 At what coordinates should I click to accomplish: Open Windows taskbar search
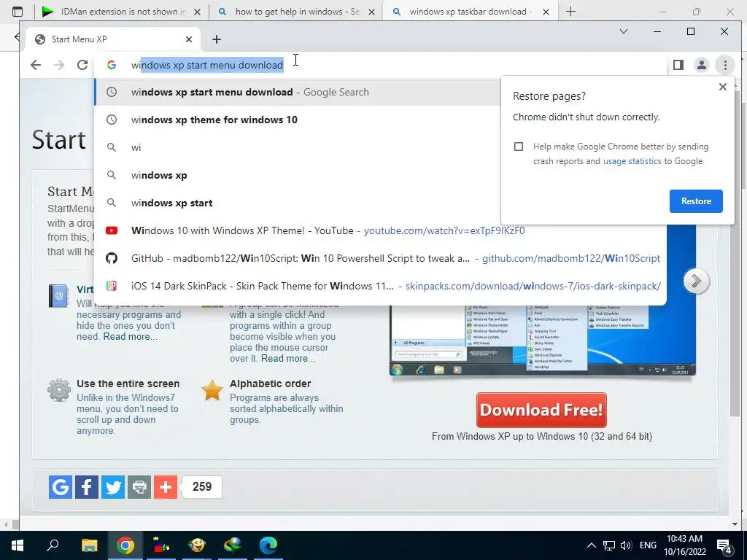click(x=53, y=545)
